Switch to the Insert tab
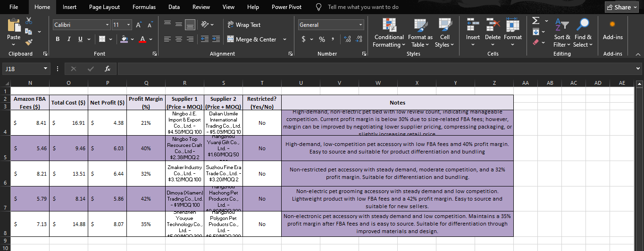Screen dimensions: 644x251 69,7
